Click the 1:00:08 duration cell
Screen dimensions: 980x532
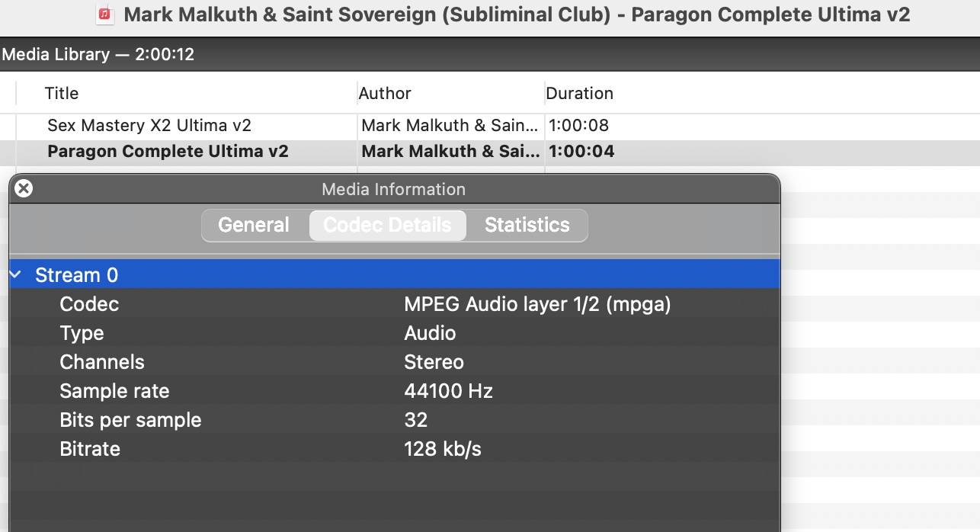578,126
